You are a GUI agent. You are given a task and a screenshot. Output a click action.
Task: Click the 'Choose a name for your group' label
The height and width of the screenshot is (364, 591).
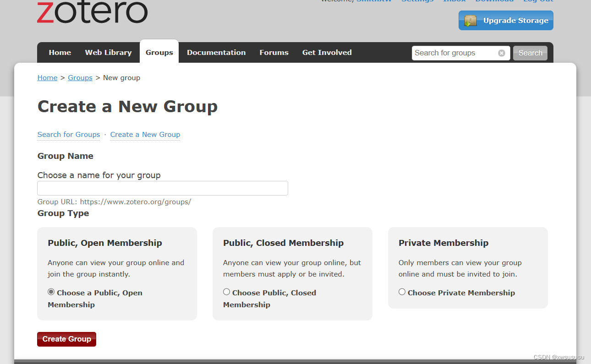99,175
